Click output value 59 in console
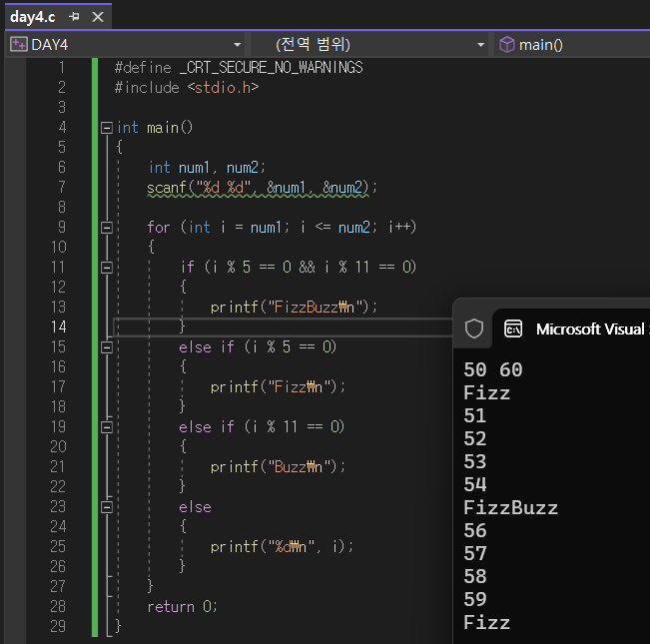 (475, 600)
